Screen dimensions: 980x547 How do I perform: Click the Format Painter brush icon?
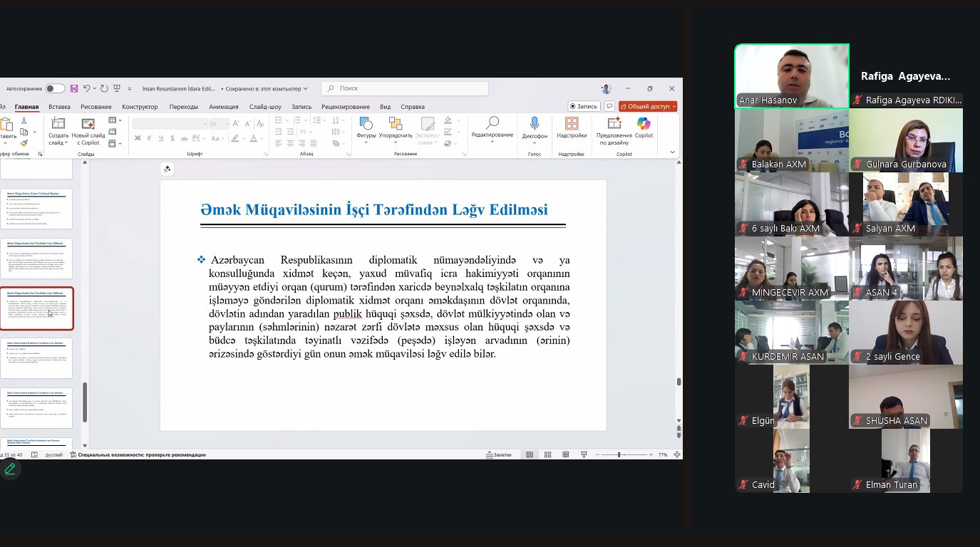point(24,143)
